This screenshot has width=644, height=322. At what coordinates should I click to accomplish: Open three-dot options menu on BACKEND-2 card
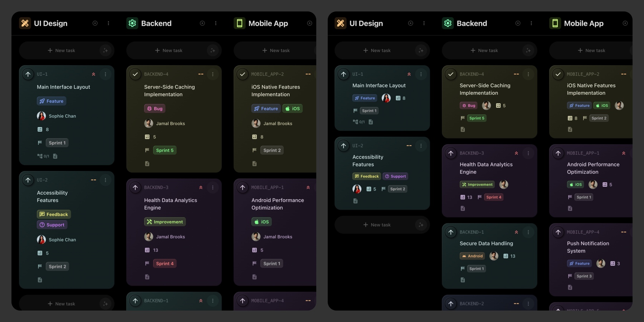point(528,304)
